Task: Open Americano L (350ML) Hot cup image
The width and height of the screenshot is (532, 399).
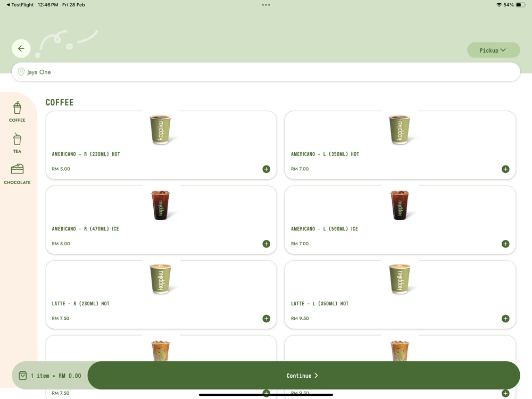Action: (x=401, y=130)
